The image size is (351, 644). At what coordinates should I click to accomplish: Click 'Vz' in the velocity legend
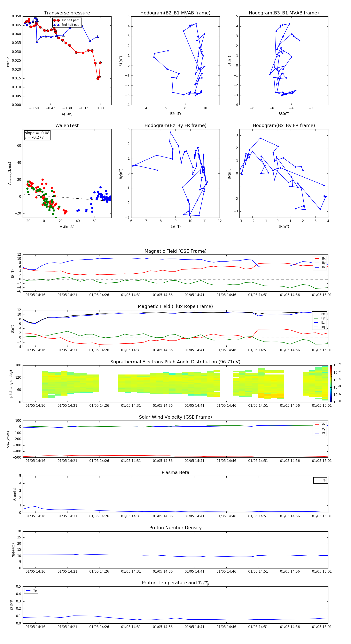(x=320, y=433)
